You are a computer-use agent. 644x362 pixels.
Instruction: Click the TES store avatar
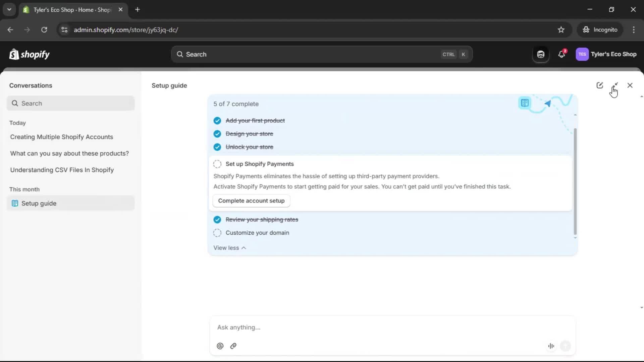(x=582, y=54)
